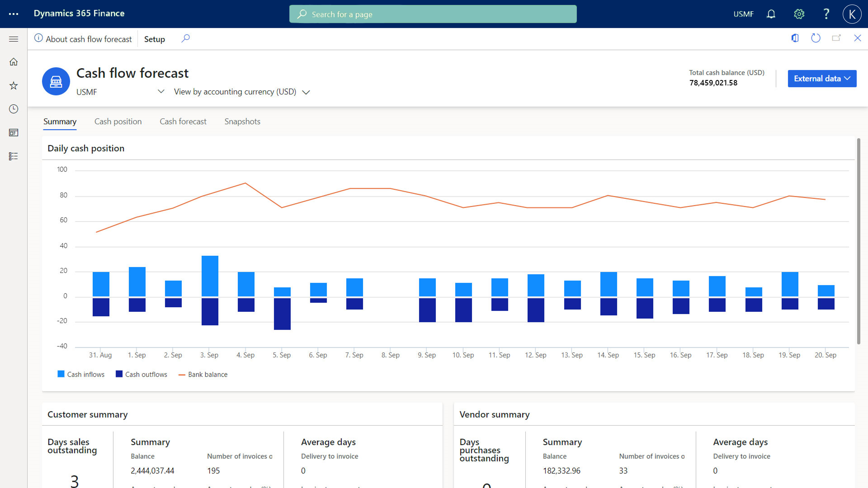Open Recent clock icon in sidebar
Image resolution: width=868 pixels, height=488 pixels.
[13, 109]
